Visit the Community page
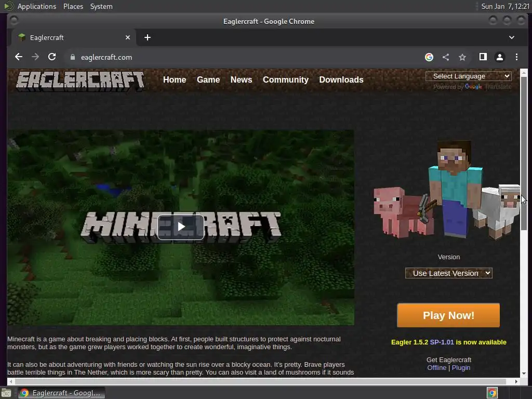The width and height of the screenshot is (532, 399). tap(286, 79)
